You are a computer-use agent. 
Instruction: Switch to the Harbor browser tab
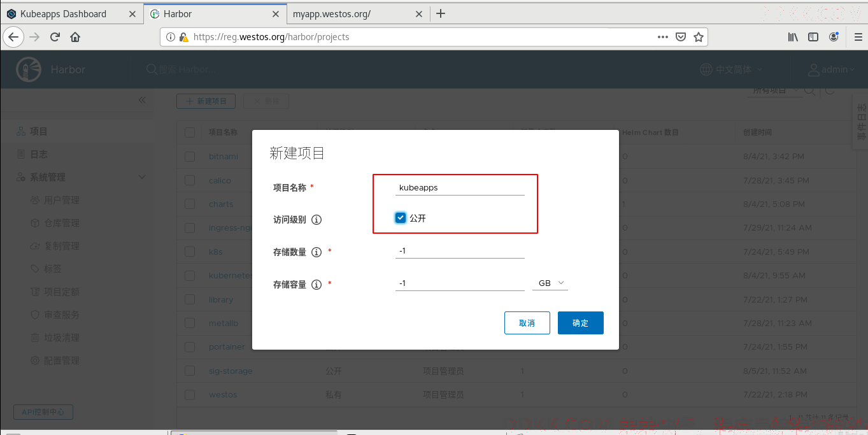(x=215, y=13)
